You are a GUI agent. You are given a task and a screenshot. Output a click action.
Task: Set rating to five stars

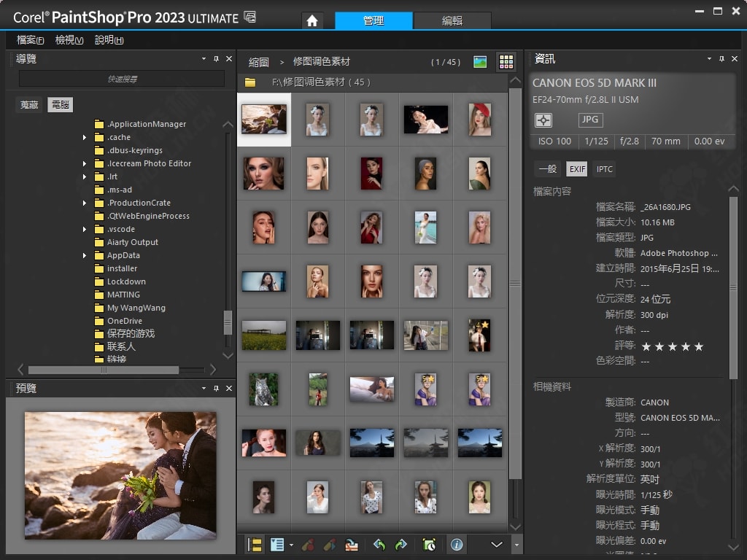[x=699, y=347]
